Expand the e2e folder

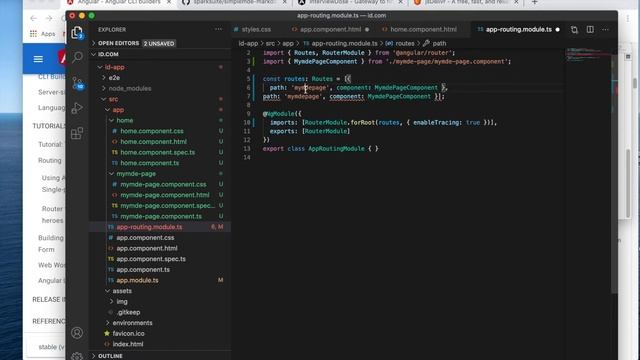point(114,78)
